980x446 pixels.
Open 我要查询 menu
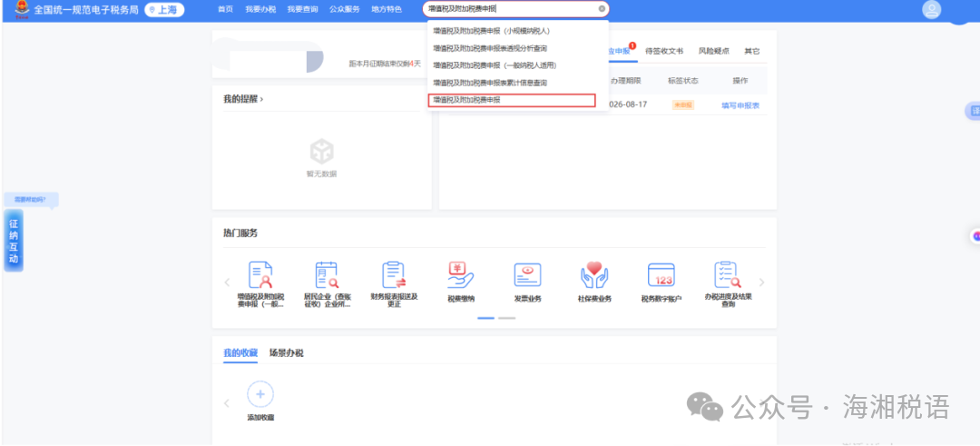[302, 9]
